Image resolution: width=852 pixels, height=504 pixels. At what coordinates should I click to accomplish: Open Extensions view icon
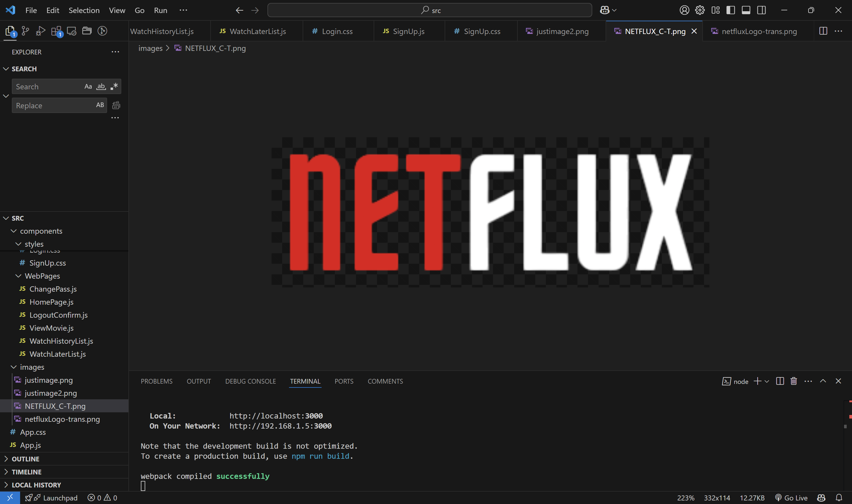pyautogui.click(x=57, y=31)
